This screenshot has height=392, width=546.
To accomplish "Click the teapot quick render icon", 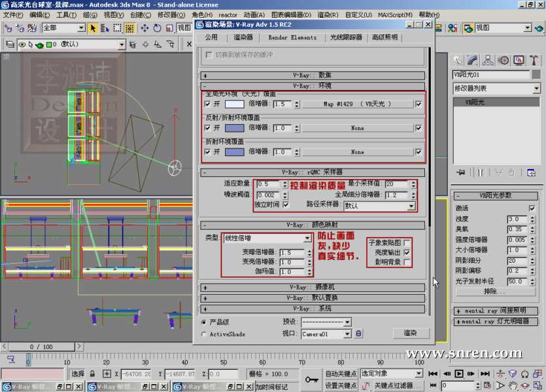I will (x=539, y=28).
